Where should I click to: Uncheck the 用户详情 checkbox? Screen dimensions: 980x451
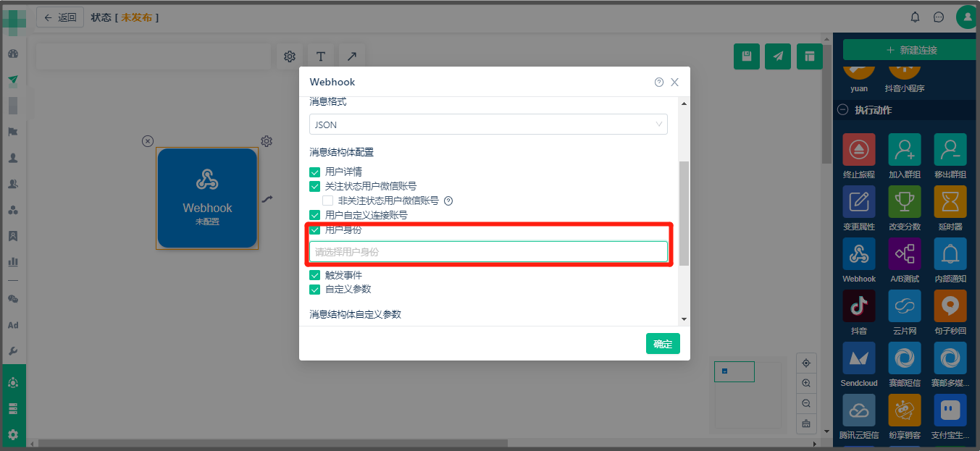[x=315, y=172]
